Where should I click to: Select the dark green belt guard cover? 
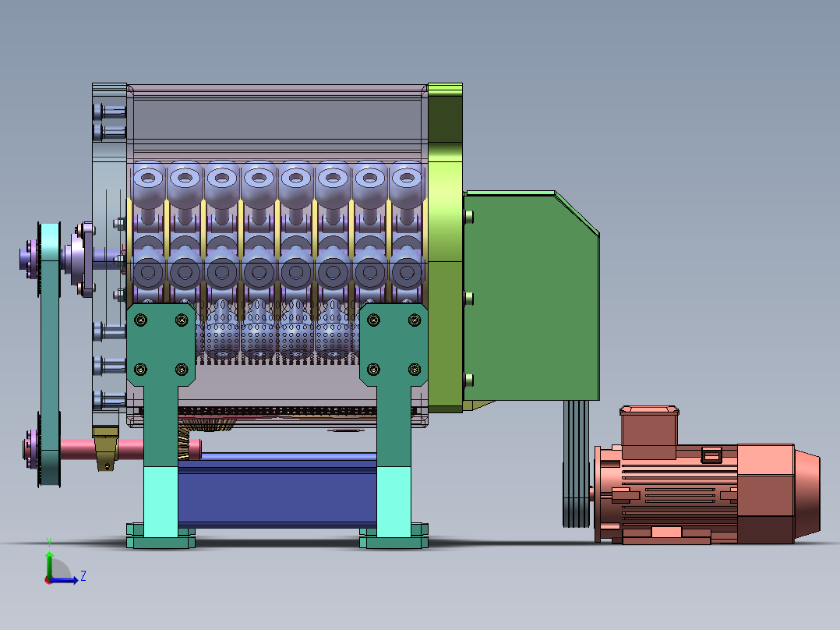point(531,296)
